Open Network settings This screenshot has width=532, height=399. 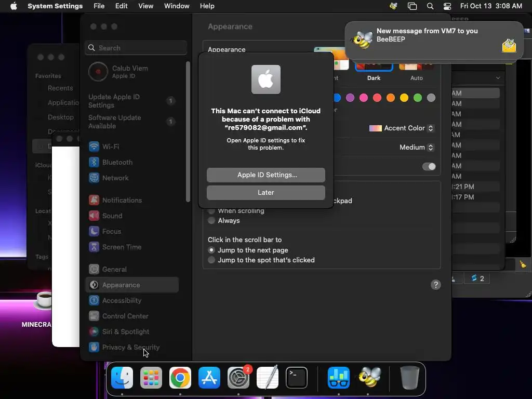pos(132,178)
